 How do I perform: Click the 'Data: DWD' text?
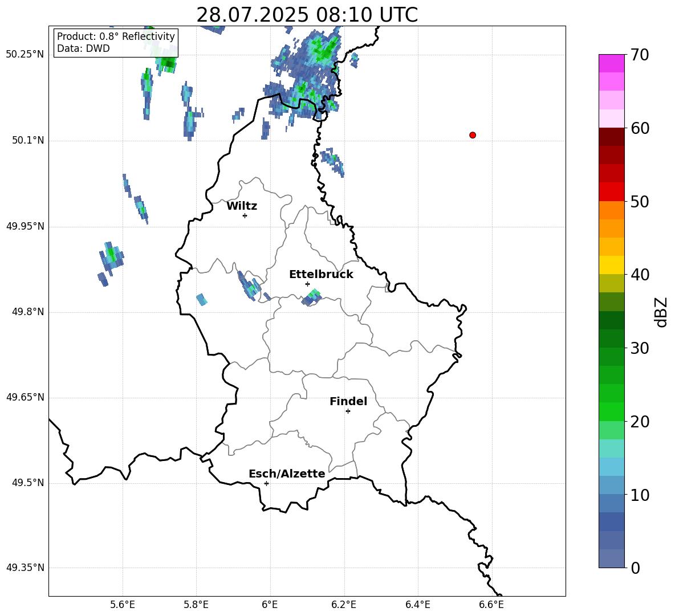pos(83,48)
